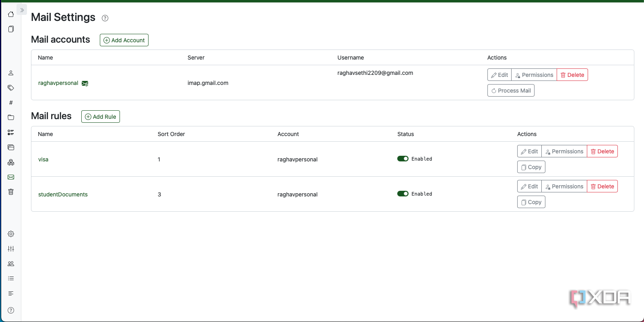Open custom fields list icon in sidebar
The width and height of the screenshot is (644, 322).
(11, 132)
